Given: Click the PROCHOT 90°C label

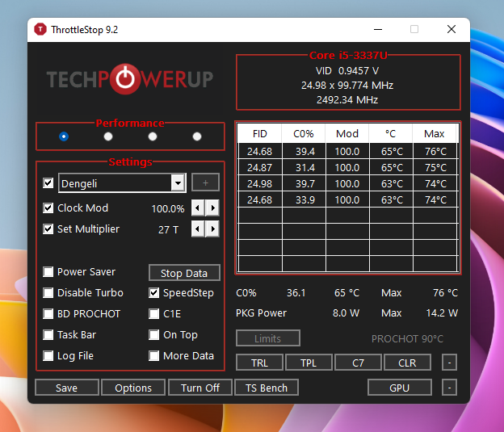Looking at the screenshot, I should pos(407,339).
